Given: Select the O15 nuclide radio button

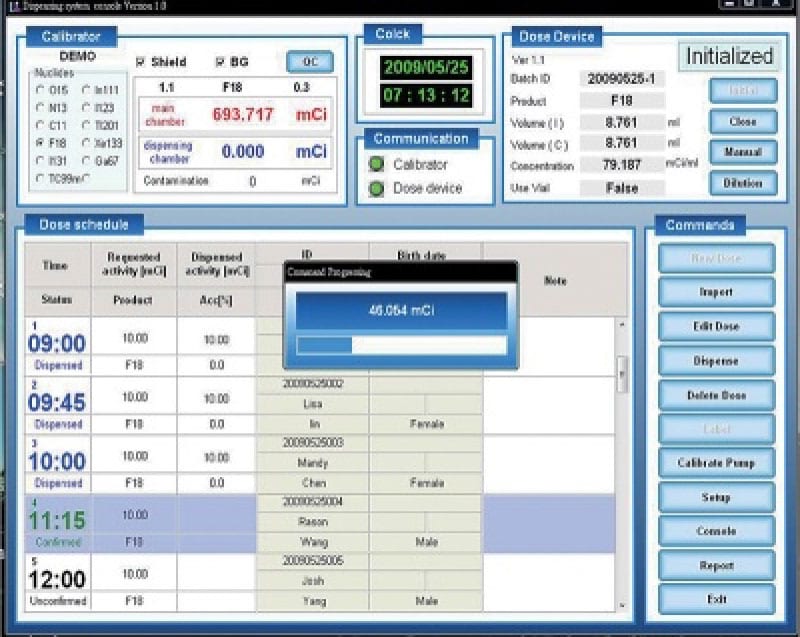Looking at the screenshot, I should click(x=40, y=91).
